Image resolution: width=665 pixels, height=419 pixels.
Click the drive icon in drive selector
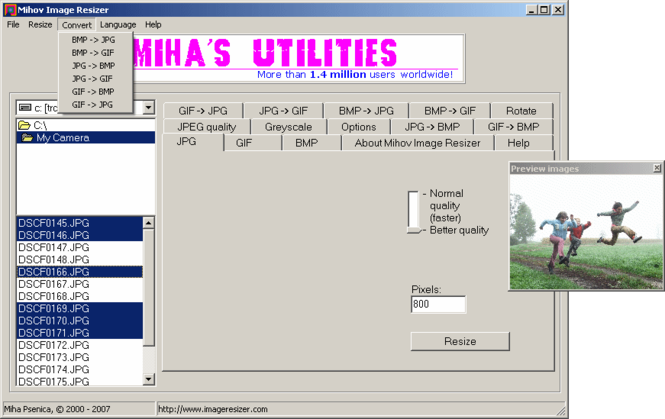coord(25,108)
